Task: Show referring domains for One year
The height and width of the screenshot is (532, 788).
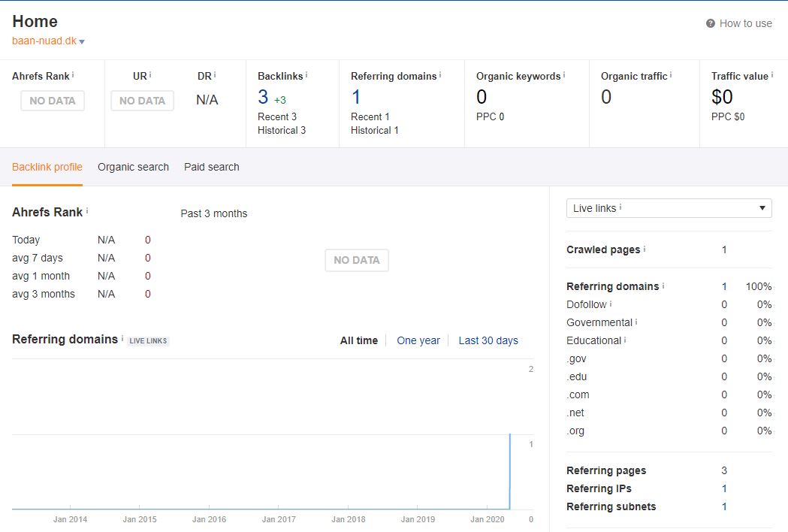Action: [x=418, y=340]
